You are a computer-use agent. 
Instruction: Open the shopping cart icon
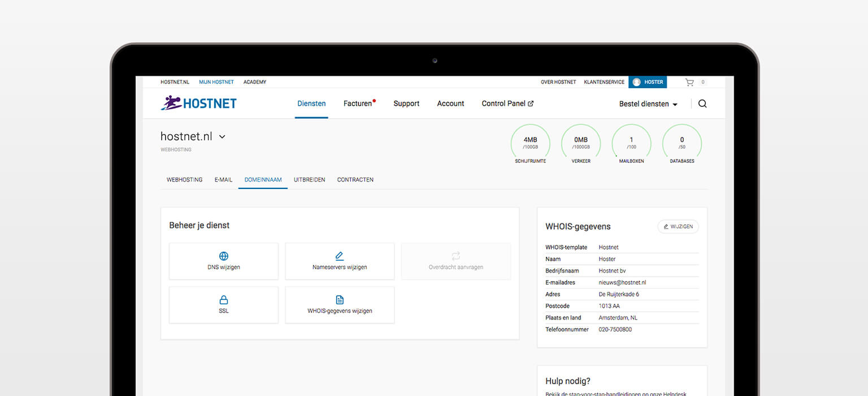(x=689, y=82)
